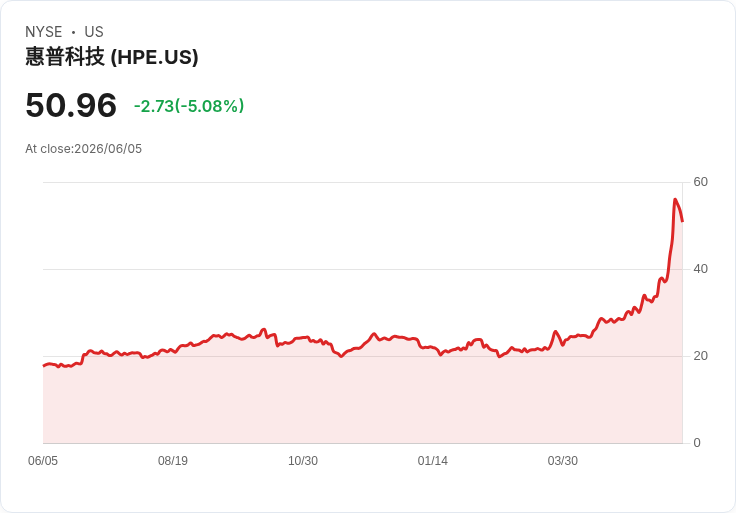Viewport: 736px width, 513px height.
Task: Click the 60 y-axis value label
Action: click(701, 182)
